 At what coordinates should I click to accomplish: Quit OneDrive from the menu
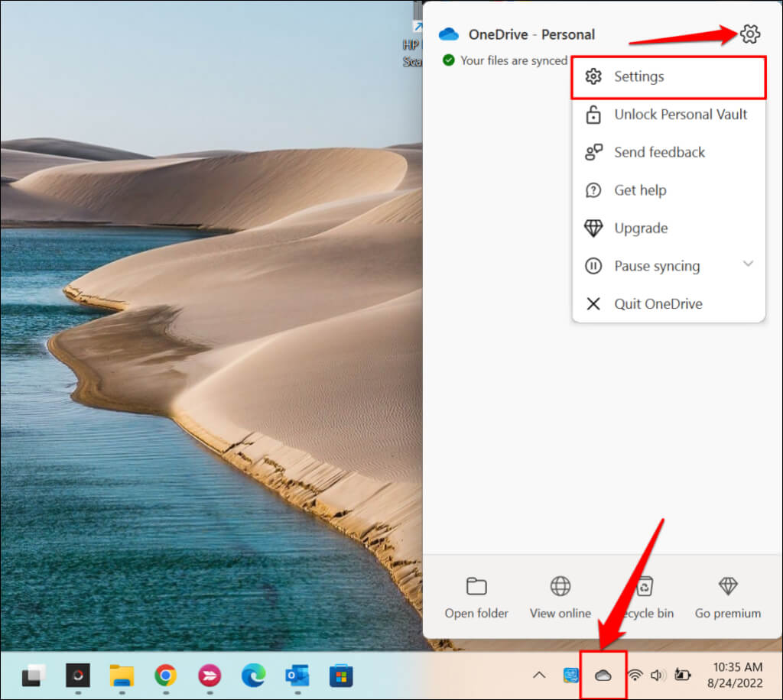(x=668, y=304)
